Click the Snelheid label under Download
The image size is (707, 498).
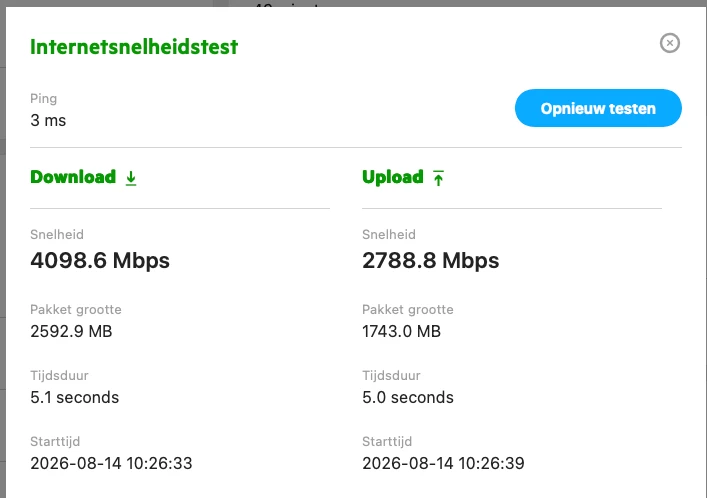click(x=57, y=235)
